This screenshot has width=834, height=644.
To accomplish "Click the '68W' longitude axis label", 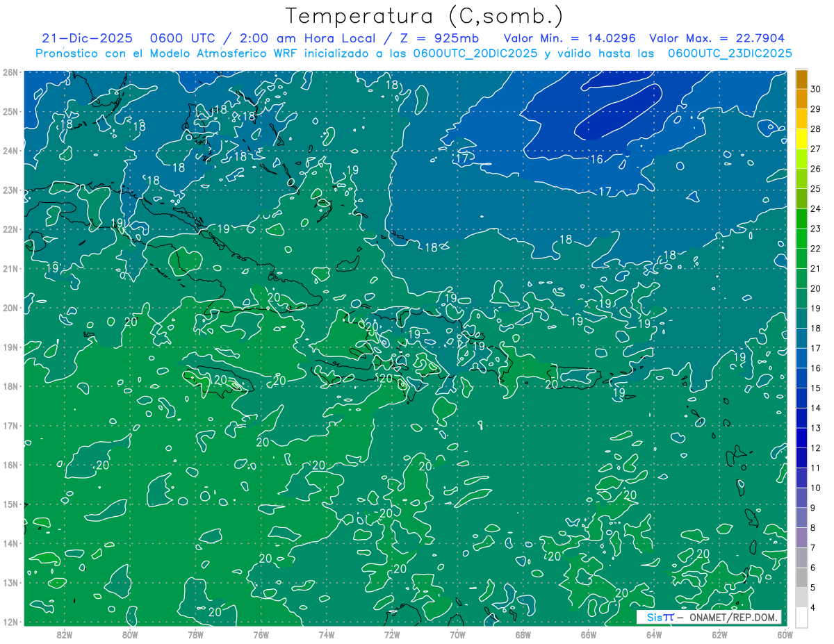I will click(x=523, y=634).
